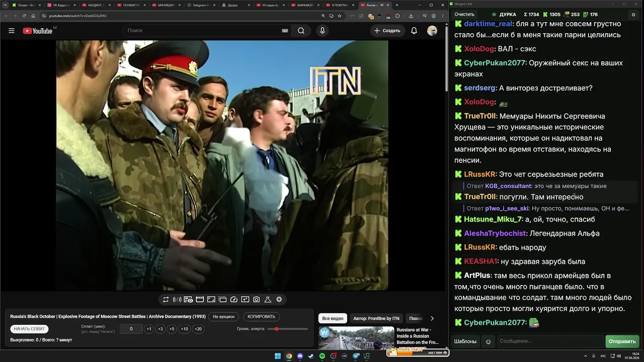Switch to the Я ПОИГРАЛ browser tab
The width and height of the screenshot is (644, 362).
click(341, 5)
